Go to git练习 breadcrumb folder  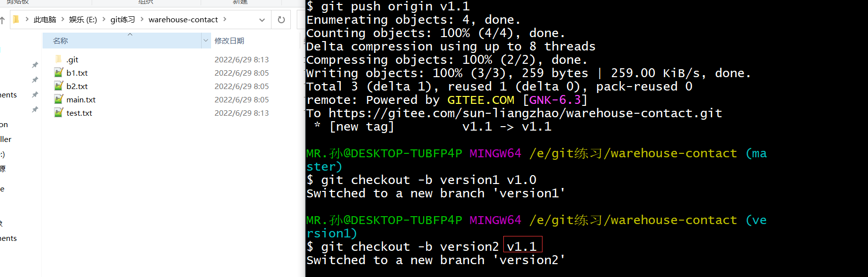[122, 19]
